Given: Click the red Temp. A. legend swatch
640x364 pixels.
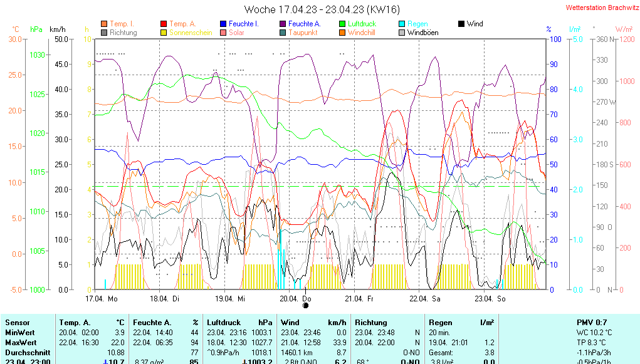Looking at the screenshot, I should click(164, 24).
